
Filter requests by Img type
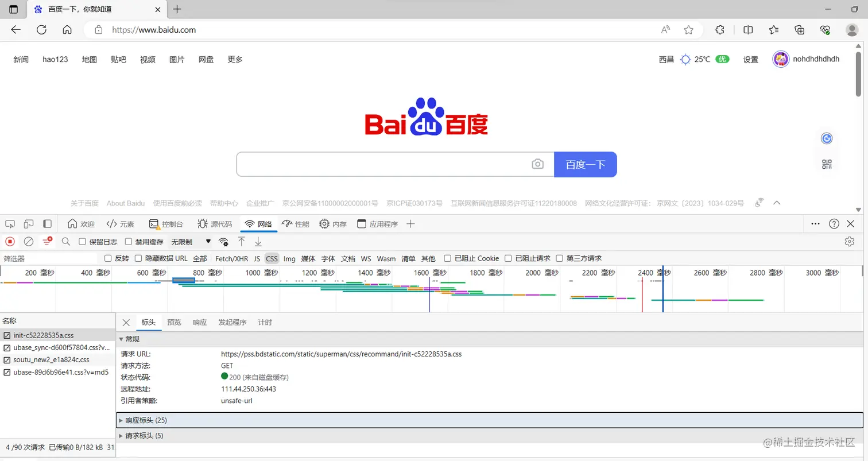pyautogui.click(x=289, y=258)
